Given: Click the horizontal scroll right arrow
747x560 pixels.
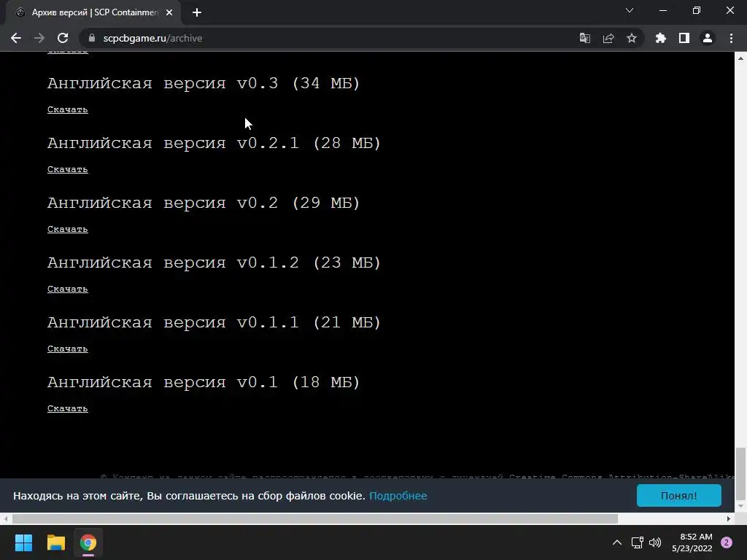Looking at the screenshot, I should coord(729,518).
